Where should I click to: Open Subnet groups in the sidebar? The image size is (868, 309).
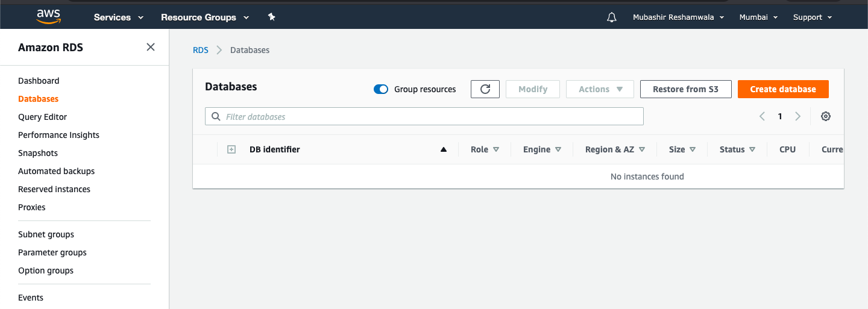[46, 234]
